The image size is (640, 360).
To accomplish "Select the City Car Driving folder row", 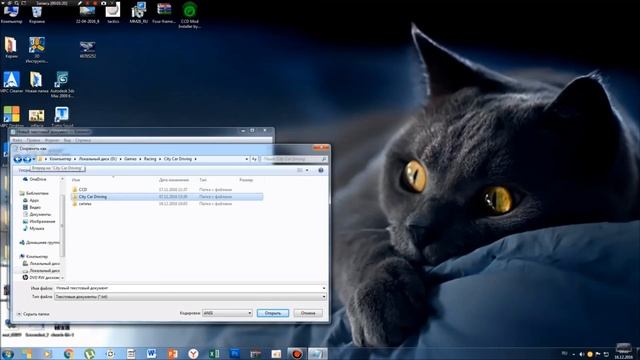I will [167, 197].
